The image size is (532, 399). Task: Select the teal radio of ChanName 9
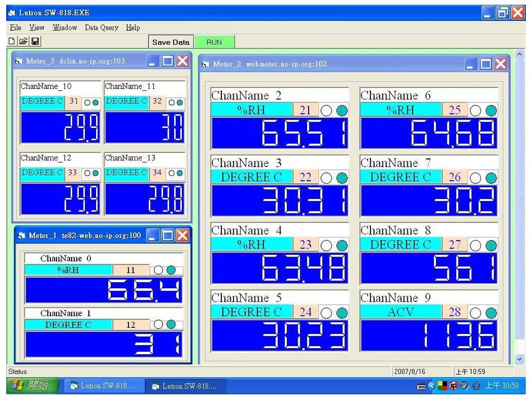491,313
